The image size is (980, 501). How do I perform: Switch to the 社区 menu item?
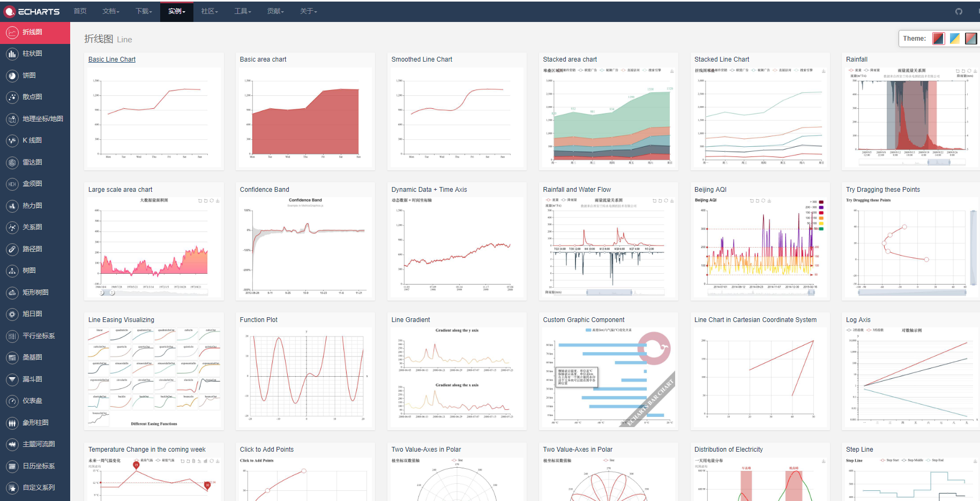(x=209, y=11)
